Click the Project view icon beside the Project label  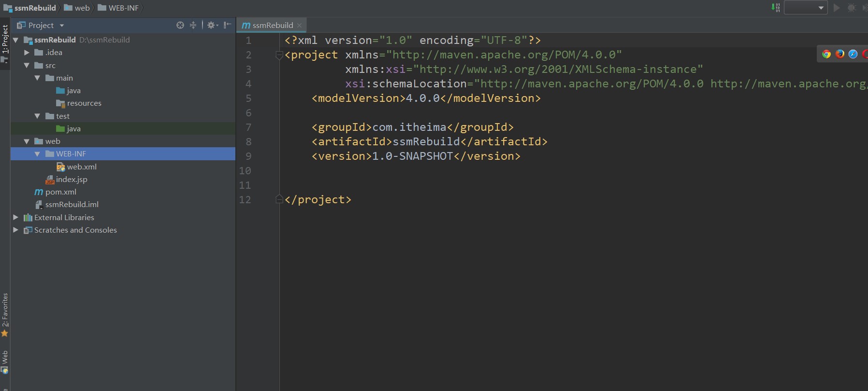click(21, 25)
